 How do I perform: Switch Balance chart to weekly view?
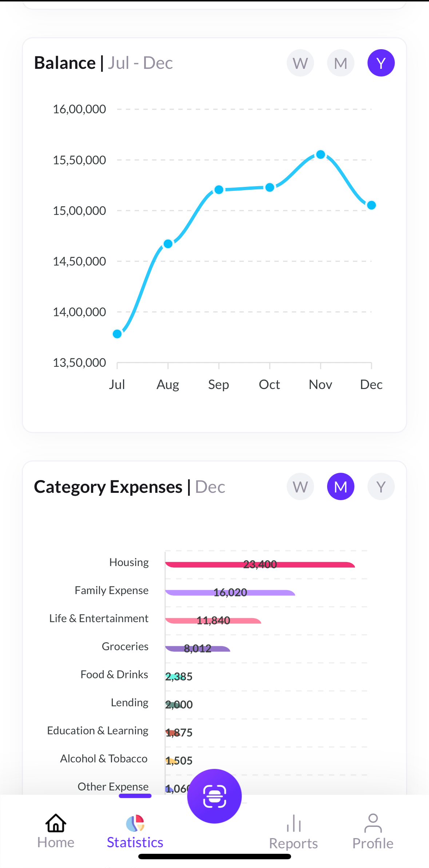point(300,63)
